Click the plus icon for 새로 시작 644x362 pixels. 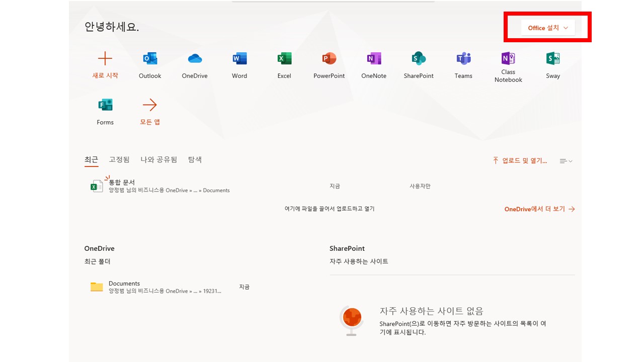[105, 59]
